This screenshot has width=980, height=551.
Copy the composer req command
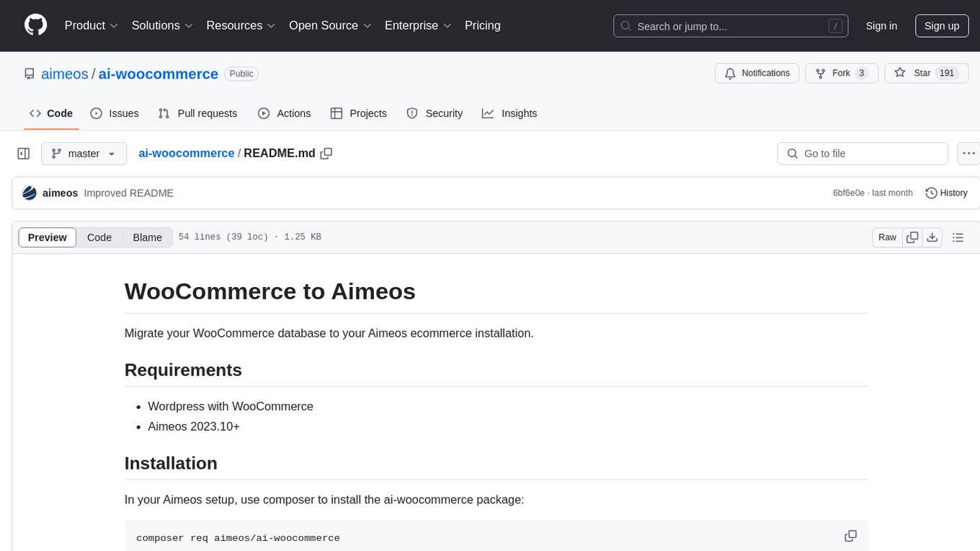(850, 536)
